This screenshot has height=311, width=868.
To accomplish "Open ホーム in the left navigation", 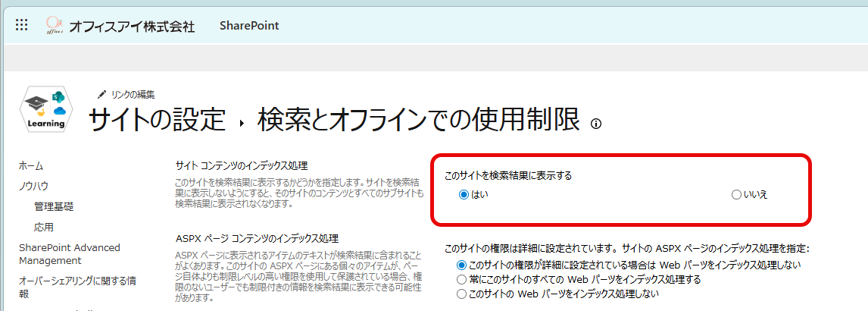I will pyautogui.click(x=31, y=165).
